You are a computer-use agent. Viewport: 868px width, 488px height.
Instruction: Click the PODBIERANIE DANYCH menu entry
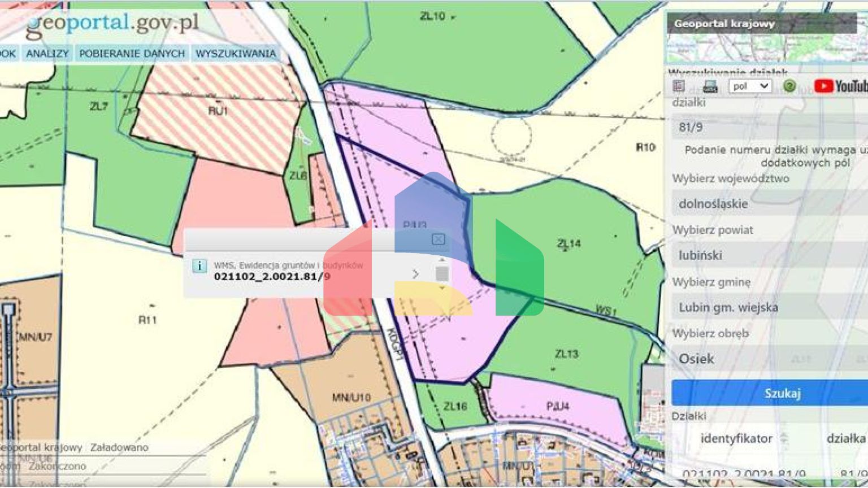click(131, 53)
